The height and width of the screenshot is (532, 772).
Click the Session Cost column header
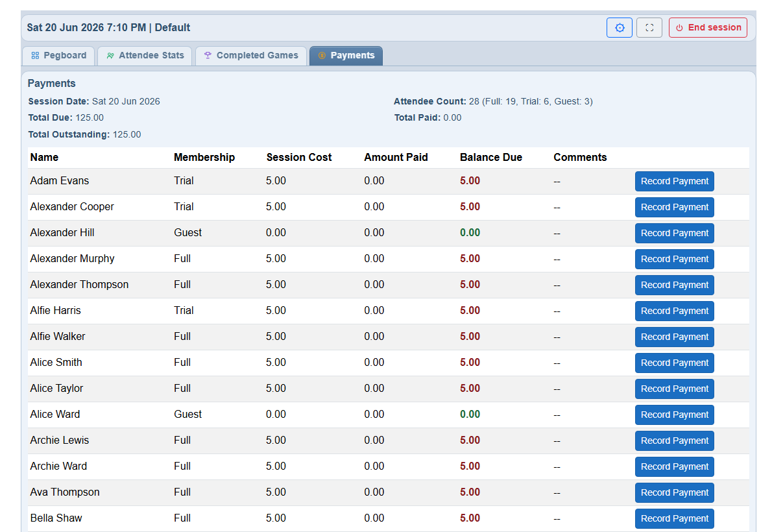pyautogui.click(x=299, y=158)
